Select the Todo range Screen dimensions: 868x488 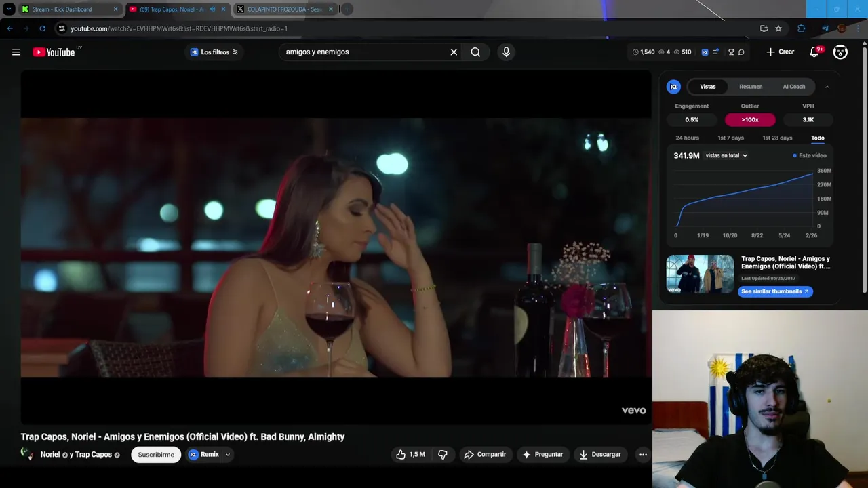[x=818, y=138]
